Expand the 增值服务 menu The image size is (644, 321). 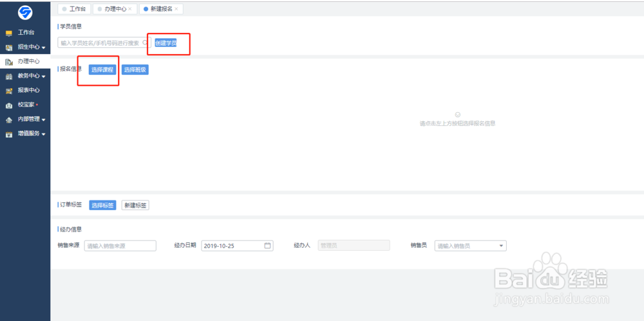[x=44, y=135]
